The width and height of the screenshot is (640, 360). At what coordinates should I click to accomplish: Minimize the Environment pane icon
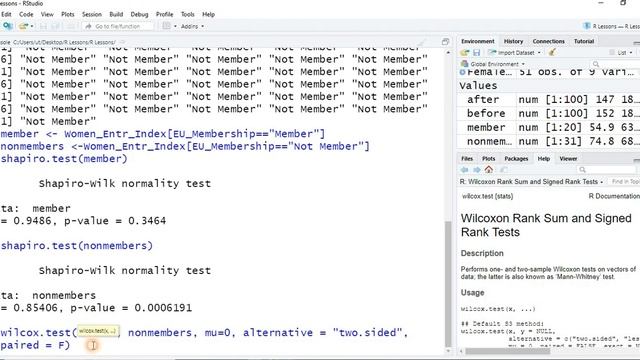click(x=636, y=42)
